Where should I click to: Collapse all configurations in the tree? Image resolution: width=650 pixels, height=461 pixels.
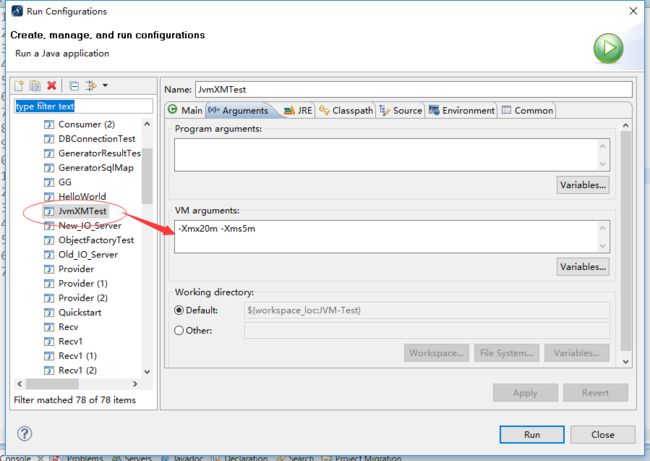tap(74, 86)
